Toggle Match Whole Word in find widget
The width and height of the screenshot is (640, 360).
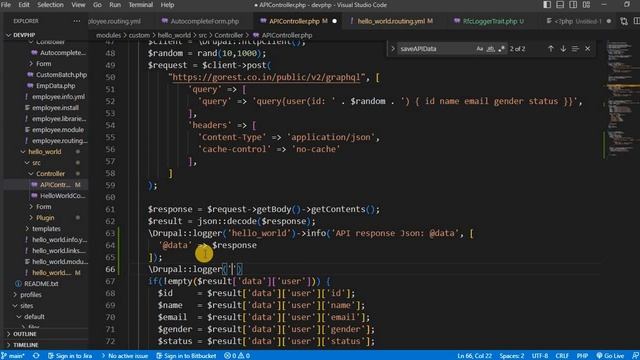pyautogui.click(x=491, y=49)
